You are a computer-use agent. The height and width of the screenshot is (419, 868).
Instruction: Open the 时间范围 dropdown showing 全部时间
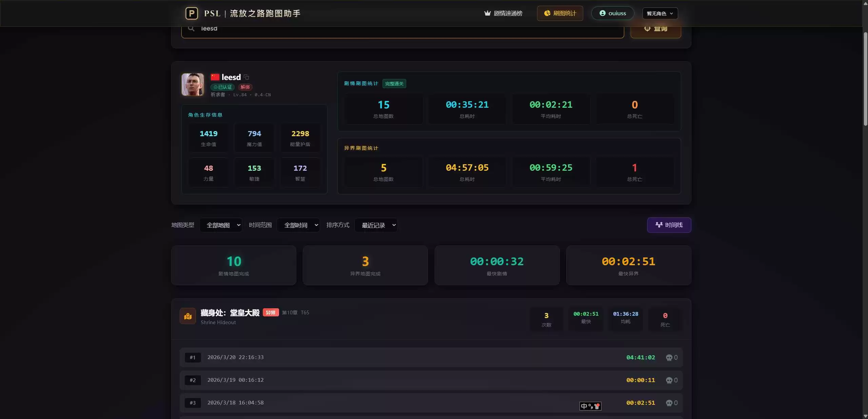tap(298, 225)
